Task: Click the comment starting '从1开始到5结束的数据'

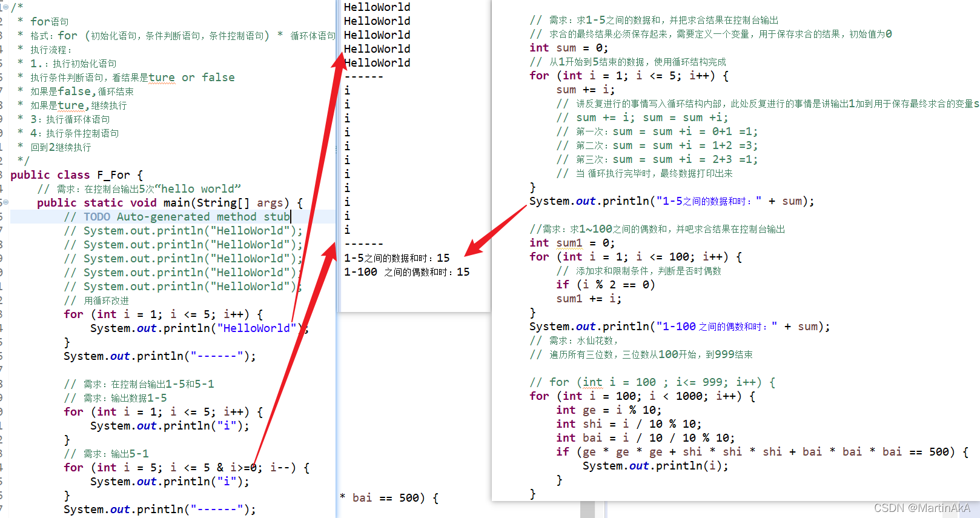Action: click(627, 62)
